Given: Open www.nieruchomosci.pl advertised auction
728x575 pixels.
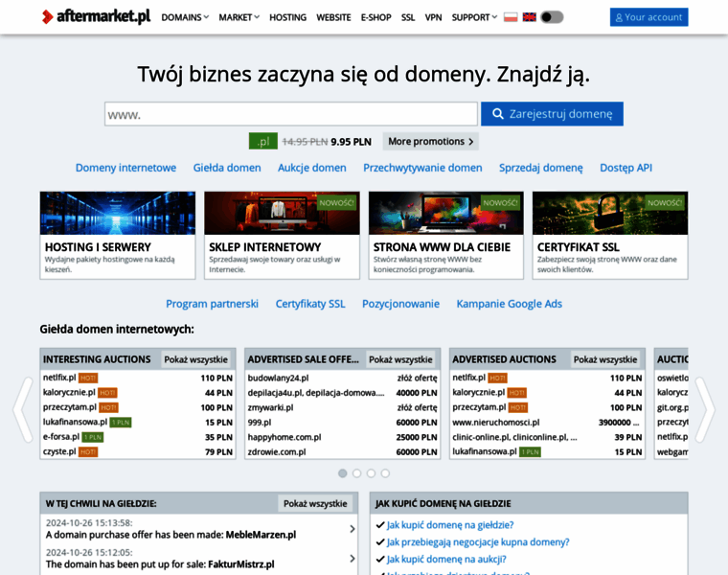Looking at the screenshot, I should pyautogui.click(x=496, y=423).
